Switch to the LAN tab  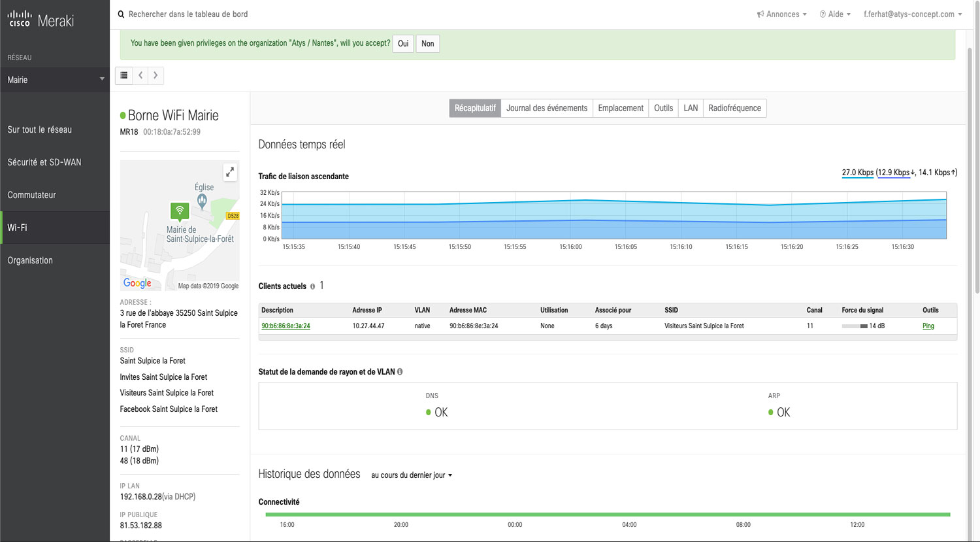(691, 108)
